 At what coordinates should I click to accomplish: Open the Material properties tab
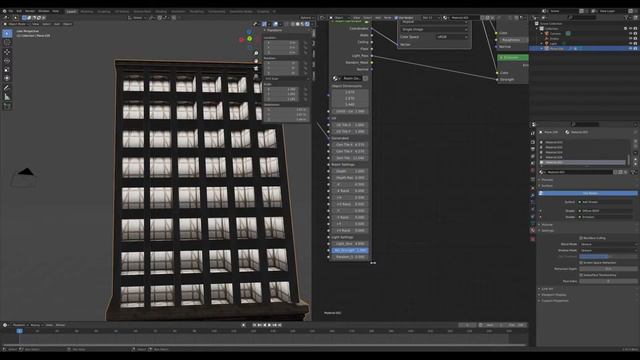pyautogui.click(x=533, y=230)
